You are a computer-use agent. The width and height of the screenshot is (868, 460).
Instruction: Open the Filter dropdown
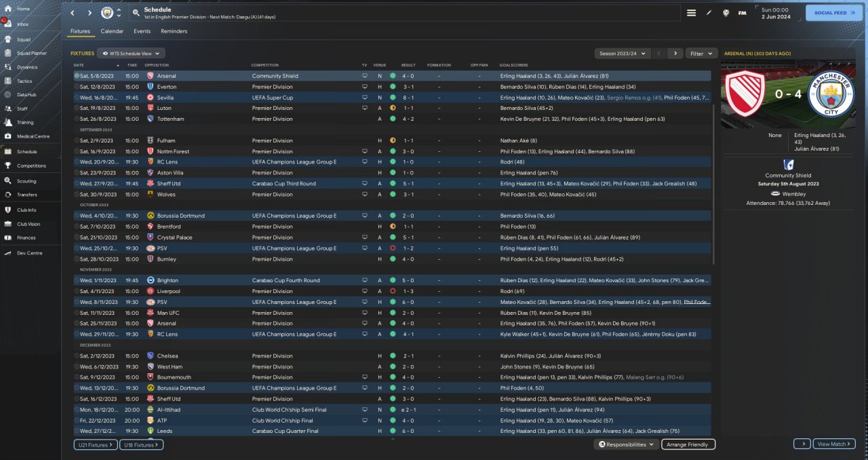tap(701, 53)
